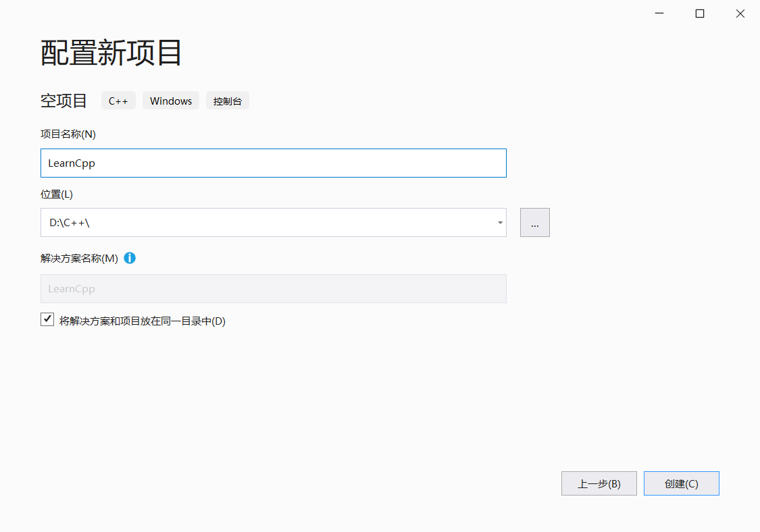Screen dimensions: 760x532
Task: Click the 将解决方案和项目放在同一目录中(D) label text
Action: tap(143, 321)
